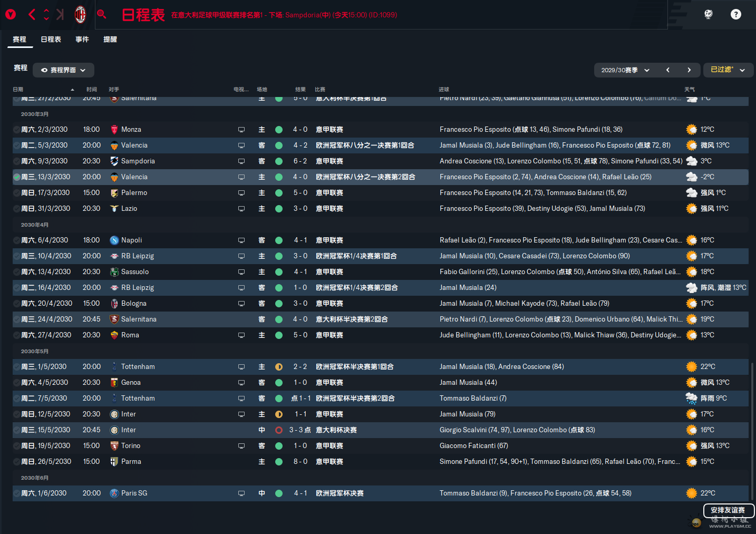Image resolution: width=756 pixels, height=534 pixels.
Task: Click the Roma club badge
Action: [114, 335]
